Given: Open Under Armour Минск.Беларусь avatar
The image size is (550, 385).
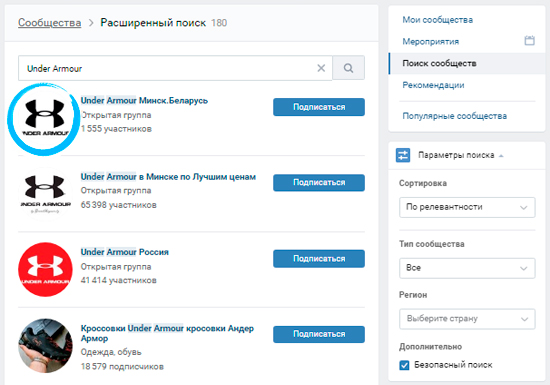Looking at the screenshot, I should [44, 119].
